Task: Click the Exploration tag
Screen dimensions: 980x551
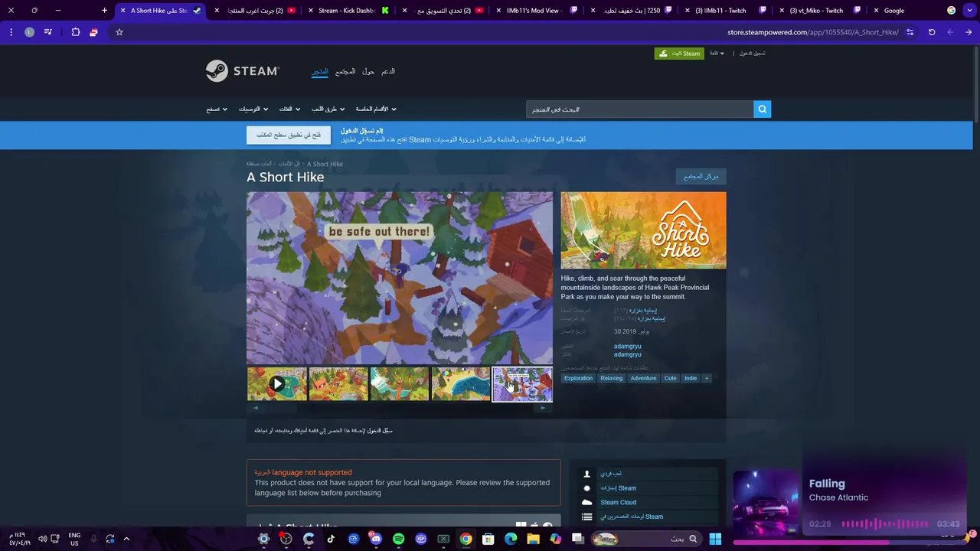Action: (578, 378)
